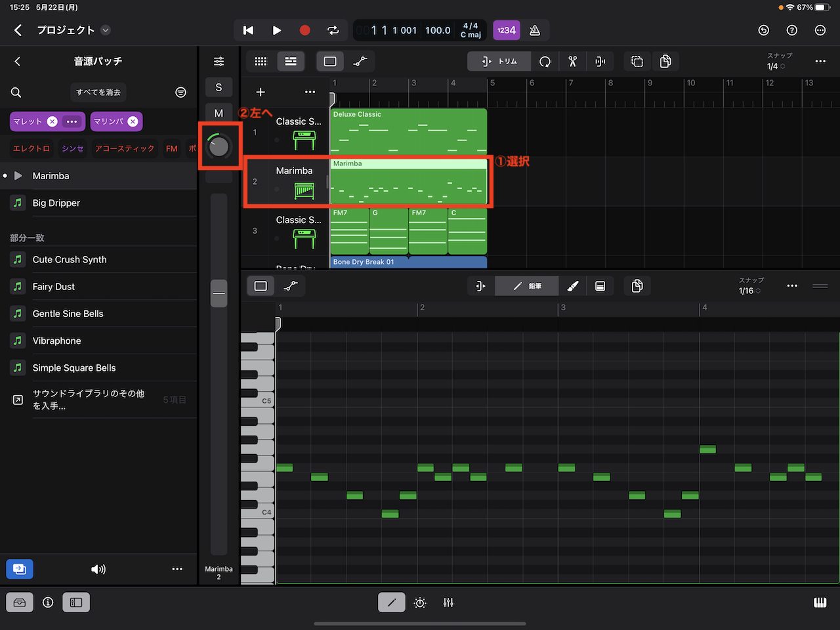Remove the マレット filter tag
840x630 pixels.
[x=52, y=121]
